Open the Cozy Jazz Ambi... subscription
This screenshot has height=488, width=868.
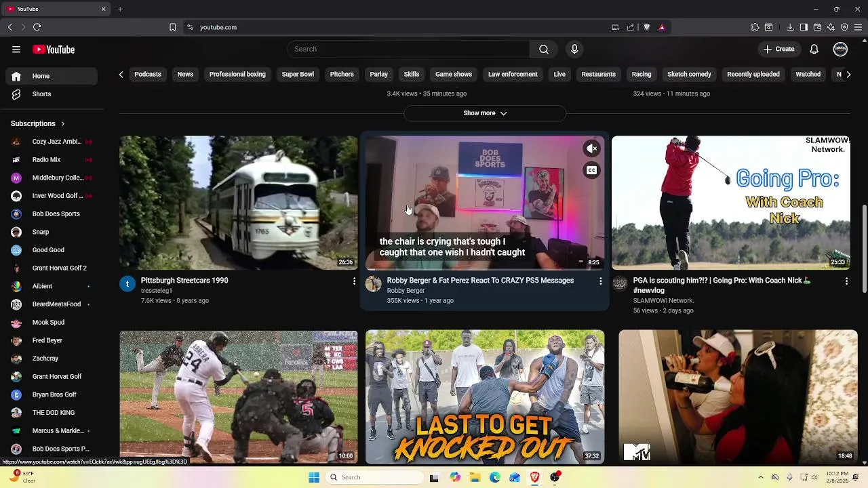click(52, 142)
